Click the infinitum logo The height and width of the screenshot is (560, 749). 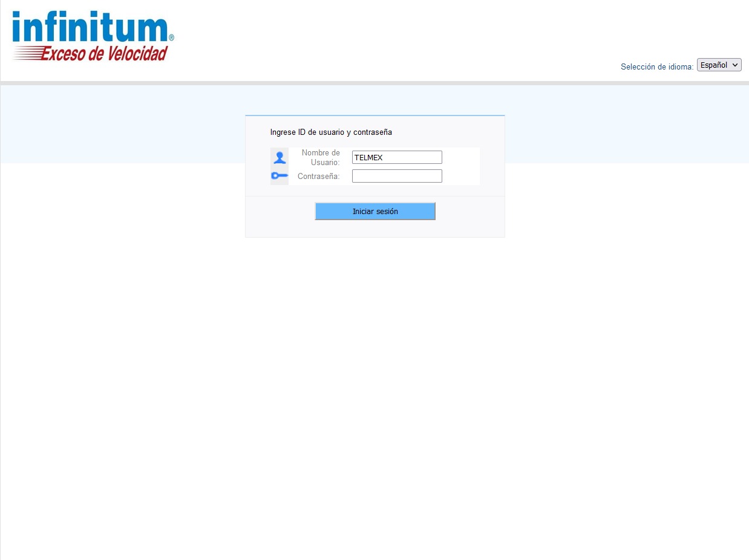coord(91,28)
